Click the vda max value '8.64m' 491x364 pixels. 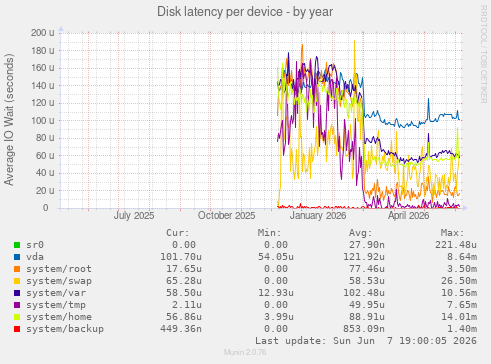coord(462,257)
